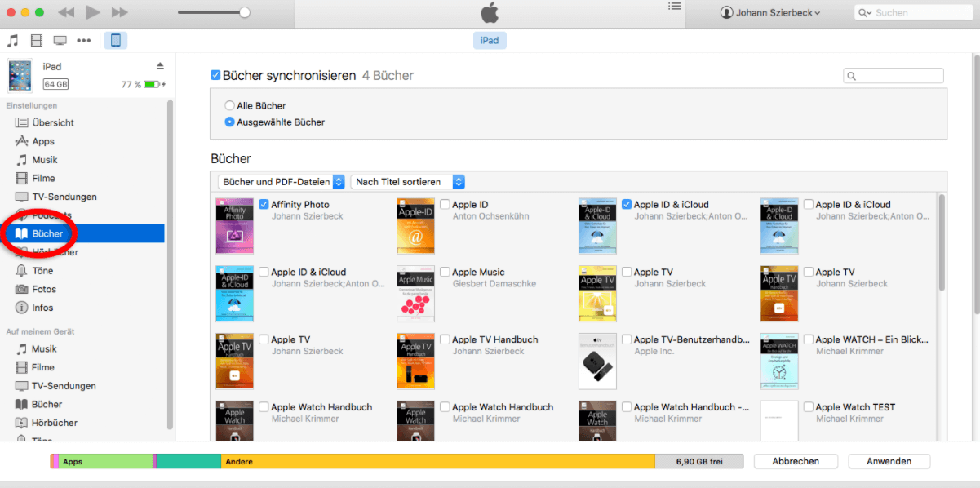Select the TV library icon in toolbar
The image size is (980, 488).
tap(60, 40)
